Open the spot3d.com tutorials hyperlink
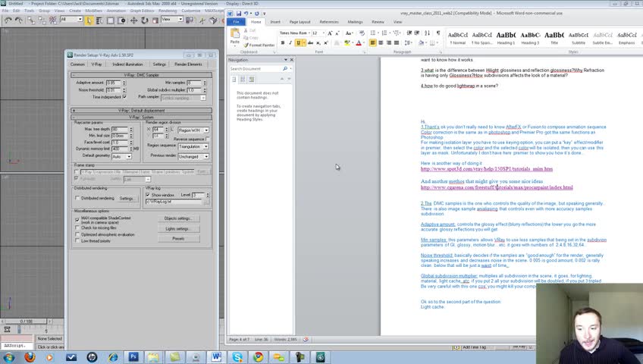The image size is (643, 364). 487,169
